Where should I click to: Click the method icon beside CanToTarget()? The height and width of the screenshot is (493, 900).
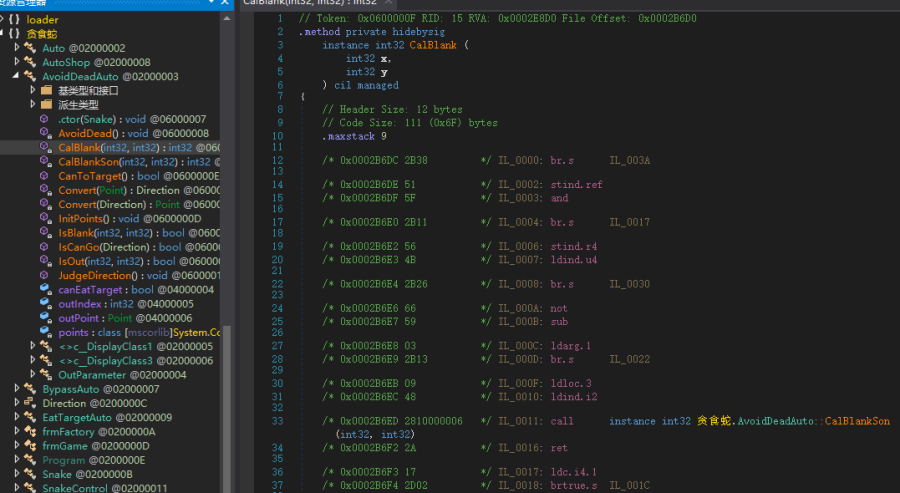coord(46,176)
